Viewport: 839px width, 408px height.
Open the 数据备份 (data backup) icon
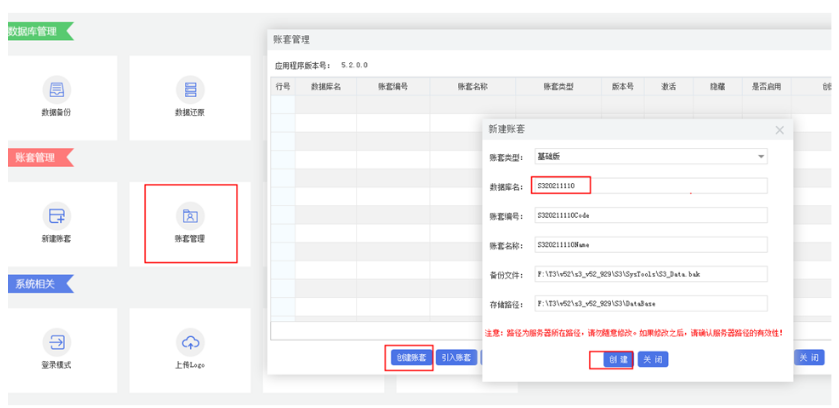[x=57, y=90]
